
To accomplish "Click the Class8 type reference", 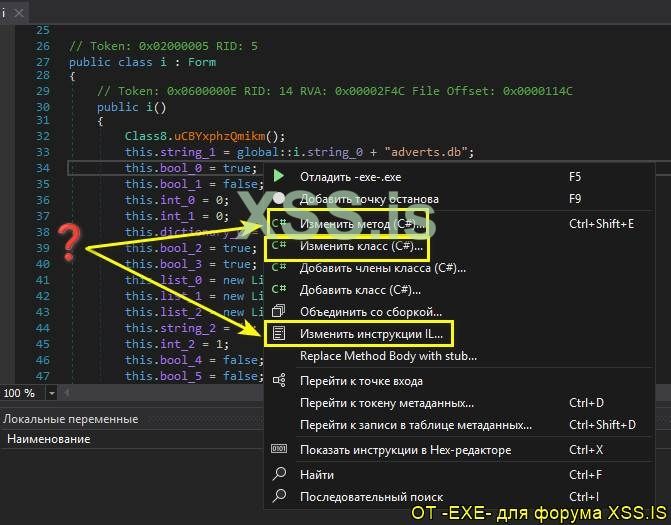I will tap(145, 136).
